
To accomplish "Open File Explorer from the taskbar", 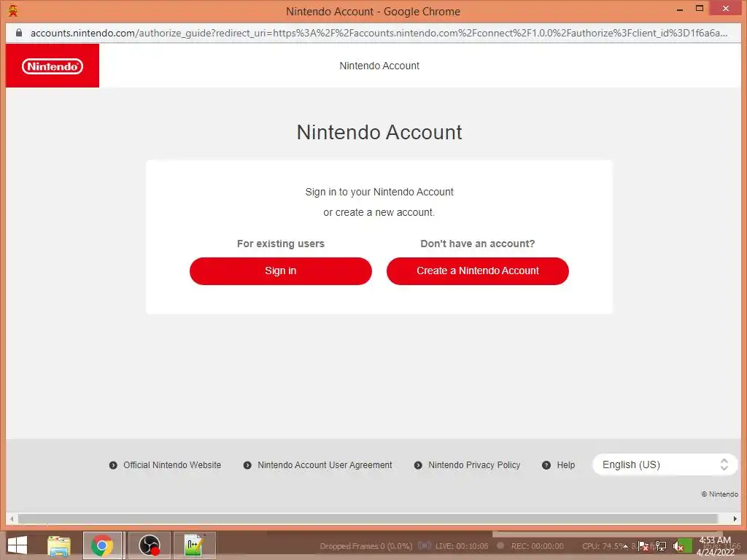I will pyautogui.click(x=59, y=545).
